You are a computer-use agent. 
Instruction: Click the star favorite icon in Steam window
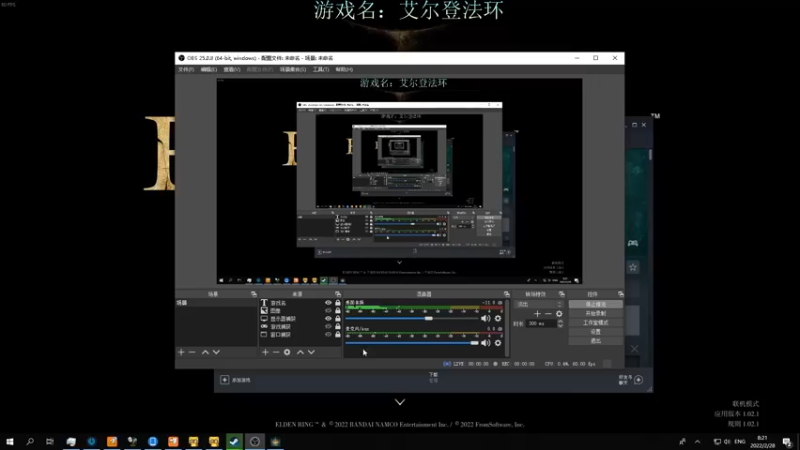633,267
